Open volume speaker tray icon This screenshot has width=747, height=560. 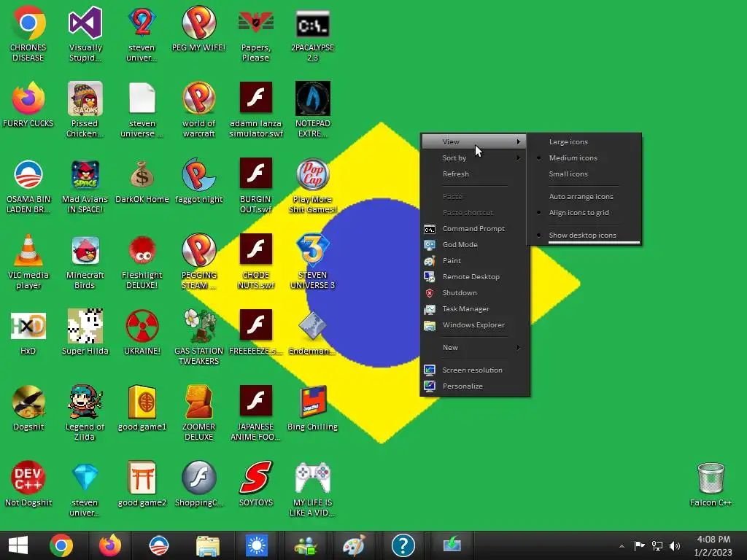[675, 546]
